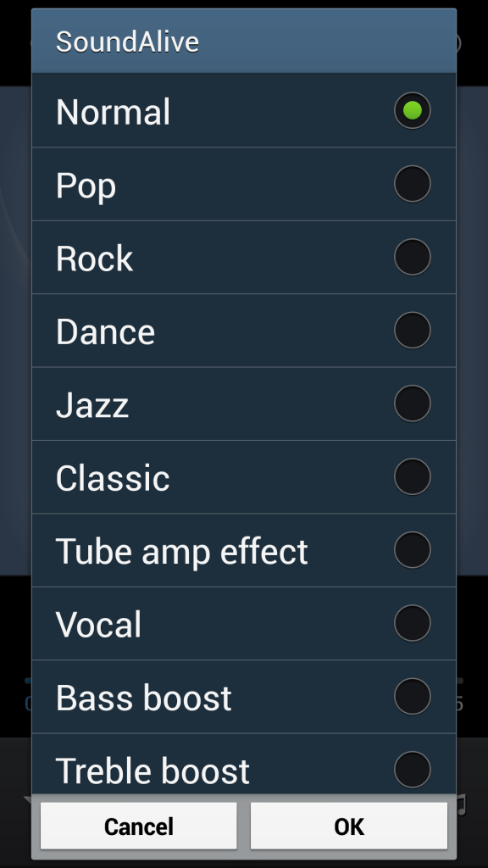Tap the Rock row label text
The image size is (488, 868).
[93, 257]
